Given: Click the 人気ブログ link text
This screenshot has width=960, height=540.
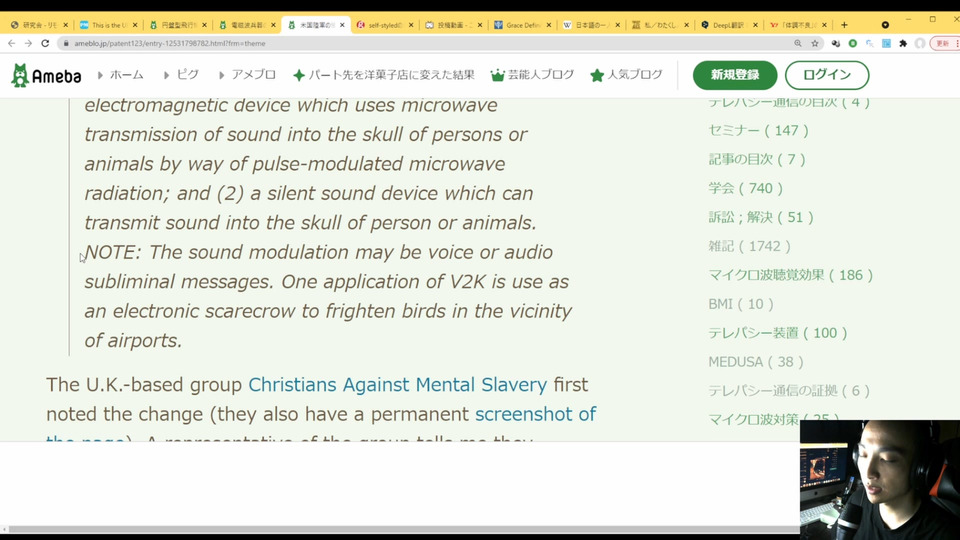Looking at the screenshot, I should coord(634,75).
